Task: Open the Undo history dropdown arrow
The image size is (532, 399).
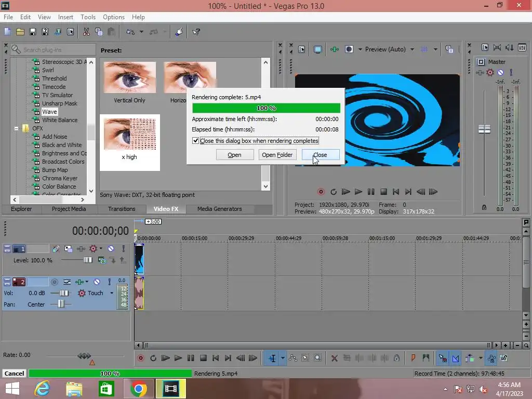Action: pos(141,32)
